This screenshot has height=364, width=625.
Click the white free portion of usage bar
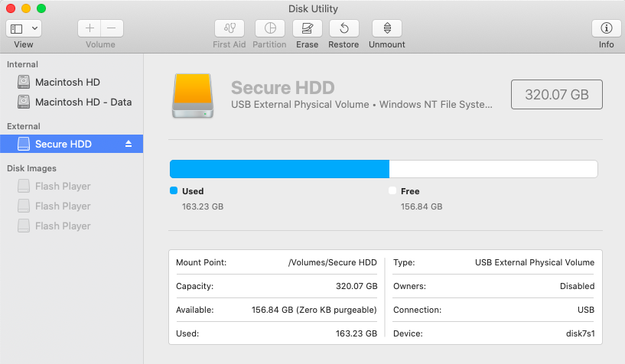(x=493, y=169)
